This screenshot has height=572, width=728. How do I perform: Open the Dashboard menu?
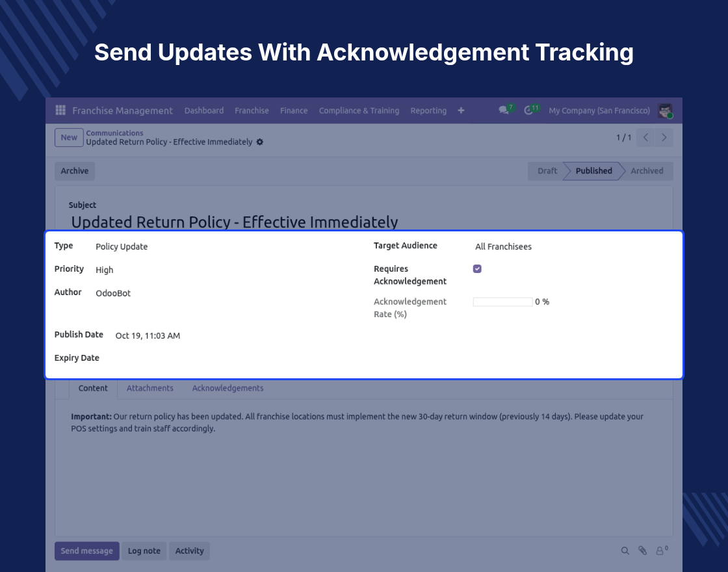[x=204, y=110]
